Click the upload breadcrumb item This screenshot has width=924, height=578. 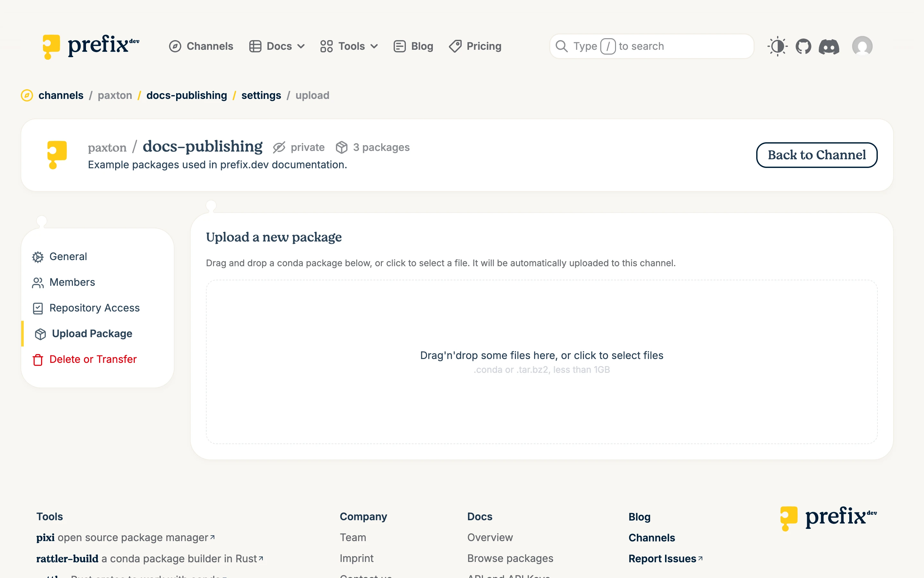click(312, 95)
